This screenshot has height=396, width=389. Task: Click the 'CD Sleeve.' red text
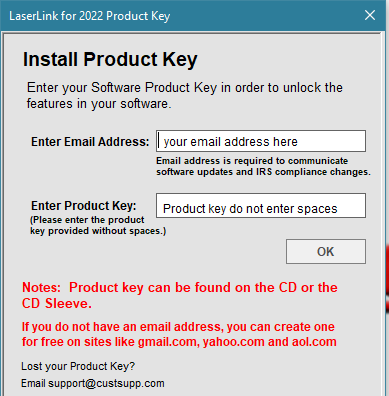(57, 303)
